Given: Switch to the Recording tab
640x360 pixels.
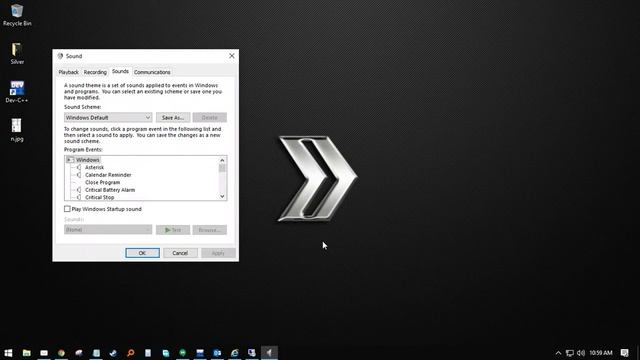Looking at the screenshot, I should pyautogui.click(x=95, y=72).
